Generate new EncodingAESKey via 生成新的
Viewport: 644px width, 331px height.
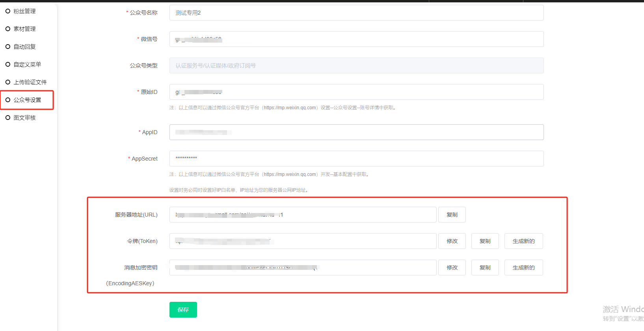(x=523, y=268)
